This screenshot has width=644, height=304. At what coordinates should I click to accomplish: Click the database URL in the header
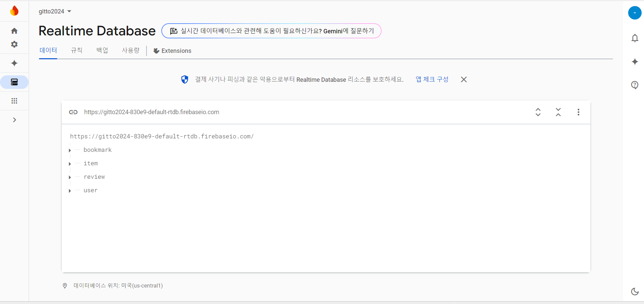pyautogui.click(x=152, y=112)
